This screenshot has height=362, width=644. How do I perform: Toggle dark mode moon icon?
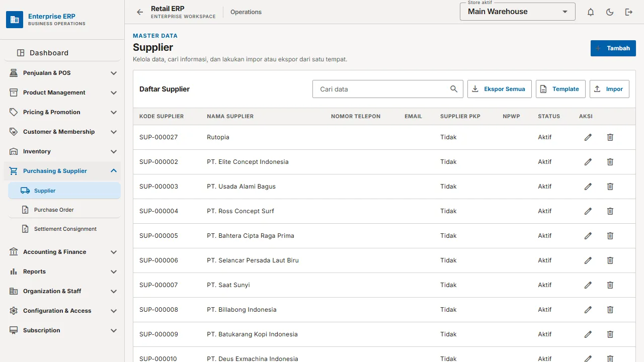point(610,12)
